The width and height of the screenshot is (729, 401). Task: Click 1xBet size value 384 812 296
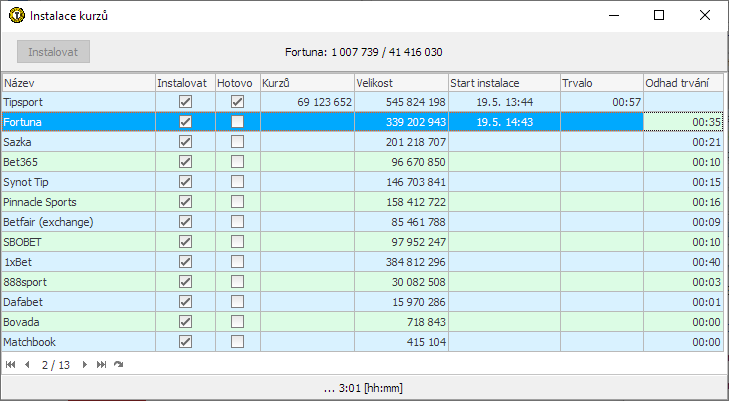416,262
